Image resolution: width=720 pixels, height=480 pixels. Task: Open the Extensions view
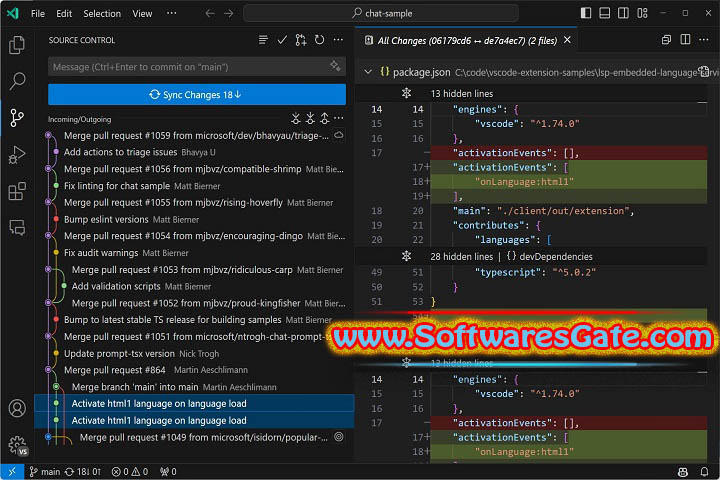pyautogui.click(x=17, y=191)
